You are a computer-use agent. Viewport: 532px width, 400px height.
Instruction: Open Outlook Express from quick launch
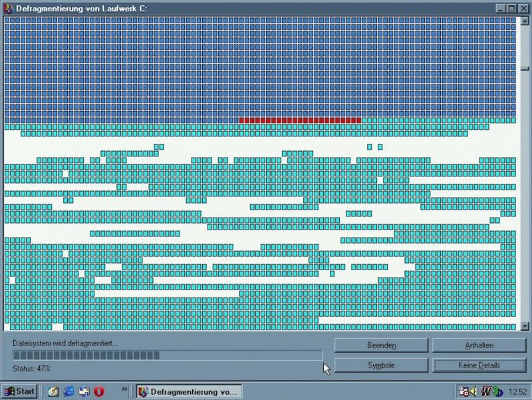84,391
